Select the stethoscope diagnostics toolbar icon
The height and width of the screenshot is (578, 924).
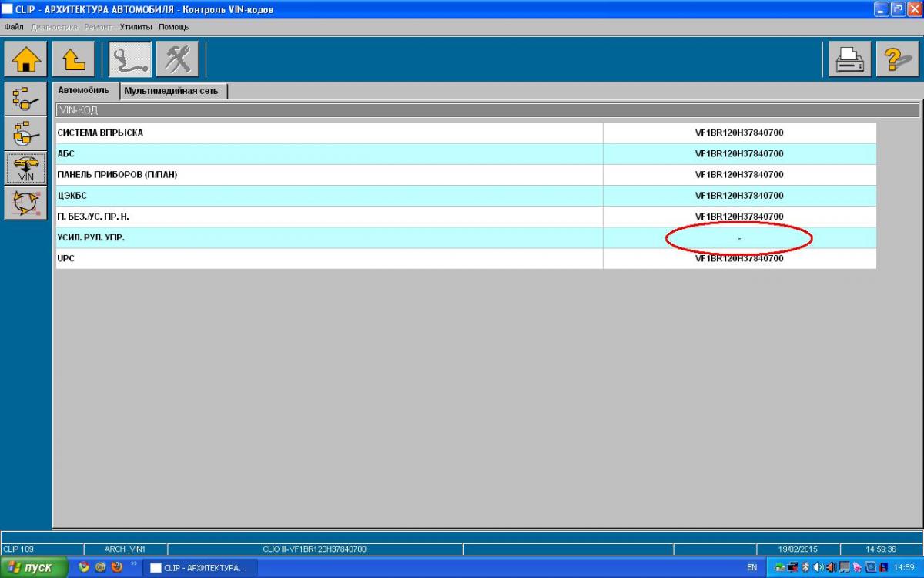coord(130,59)
